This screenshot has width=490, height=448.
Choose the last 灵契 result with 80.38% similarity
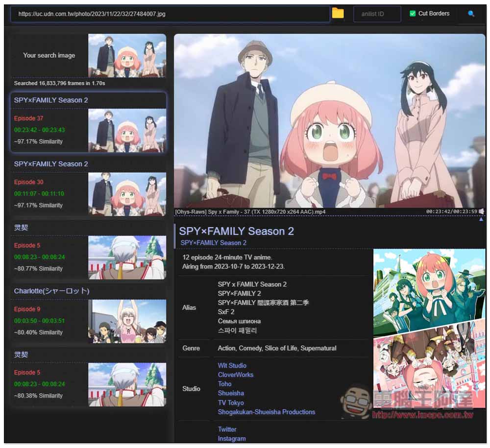pyautogui.click(x=88, y=377)
